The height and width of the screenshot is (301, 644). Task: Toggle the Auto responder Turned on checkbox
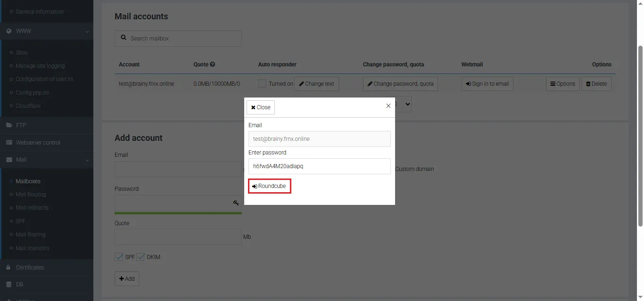point(262,84)
